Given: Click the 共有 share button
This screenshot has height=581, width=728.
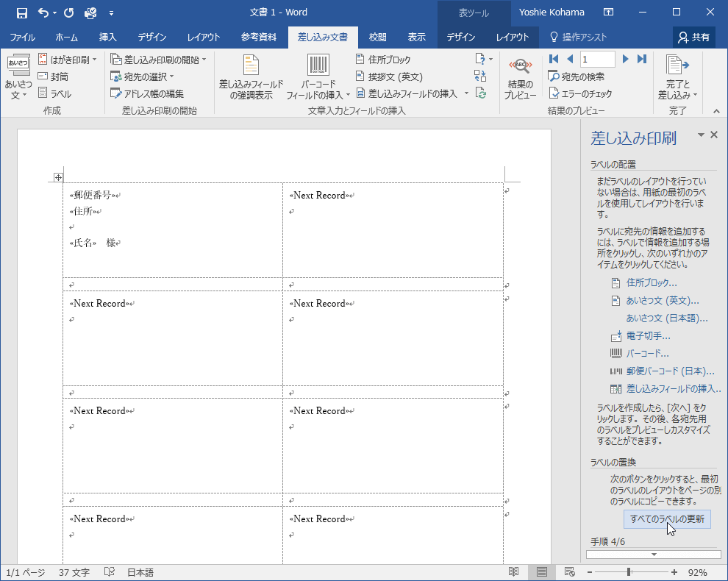Looking at the screenshot, I should coord(694,38).
